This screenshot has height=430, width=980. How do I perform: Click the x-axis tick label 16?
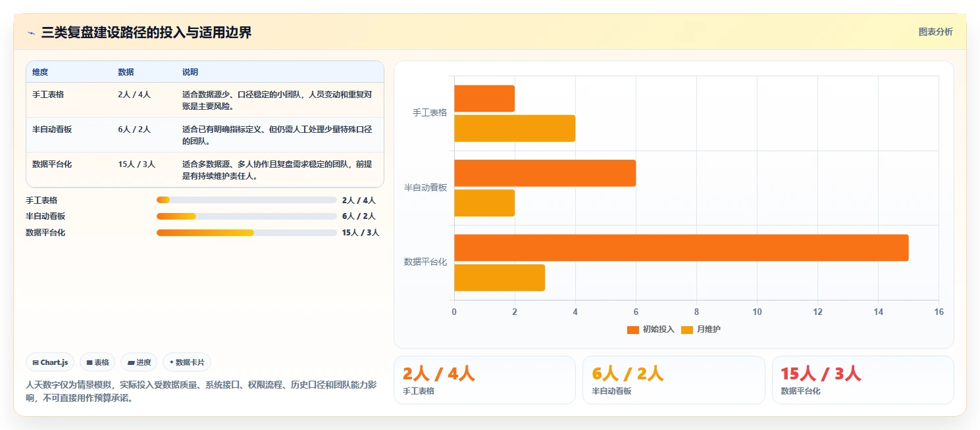click(939, 312)
